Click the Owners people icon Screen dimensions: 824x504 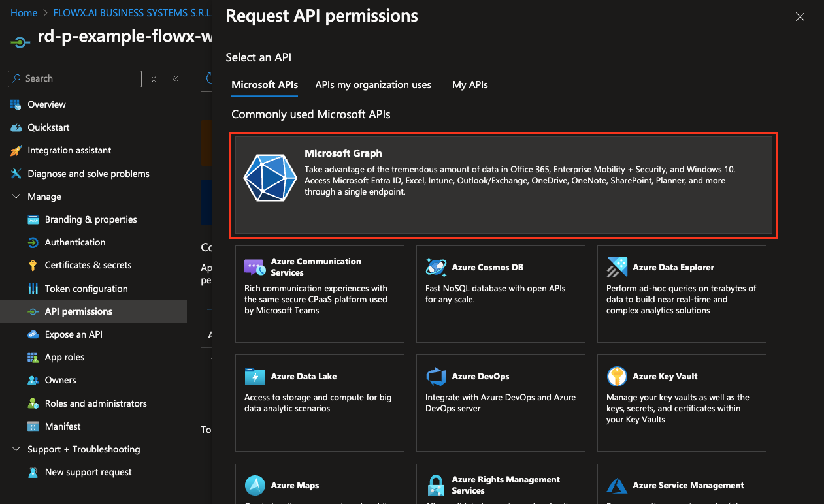coord(33,380)
